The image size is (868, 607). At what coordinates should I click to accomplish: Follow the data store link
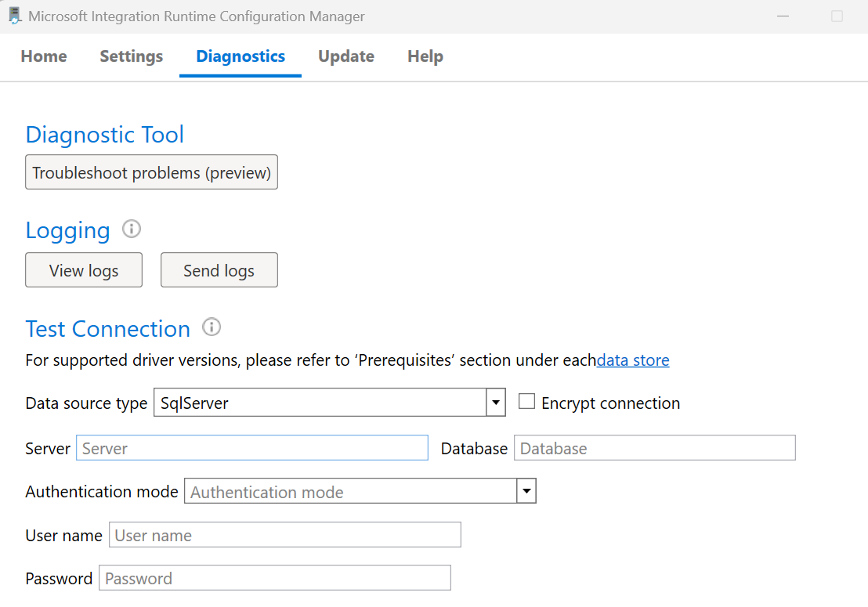click(x=633, y=360)
